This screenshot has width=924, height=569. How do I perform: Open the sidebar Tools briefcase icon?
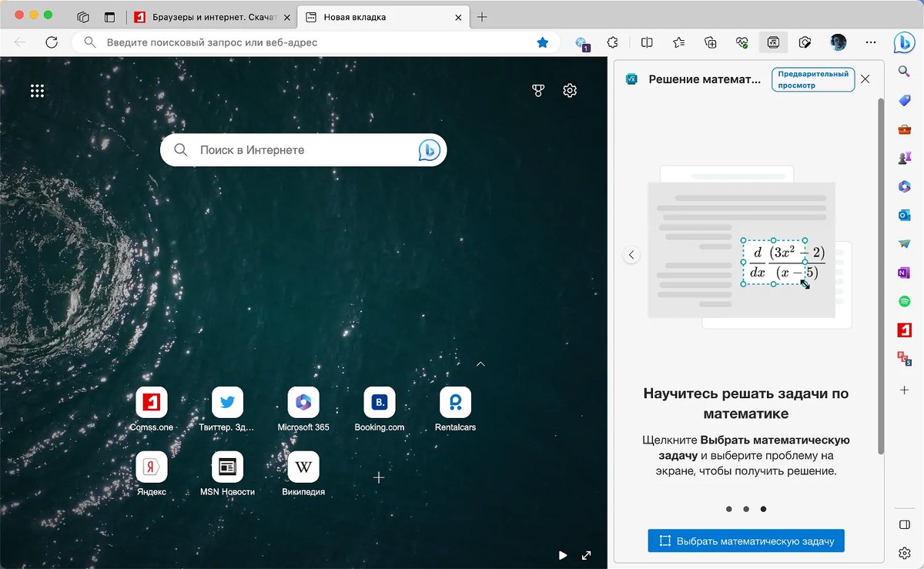click(x=905, y=129)
